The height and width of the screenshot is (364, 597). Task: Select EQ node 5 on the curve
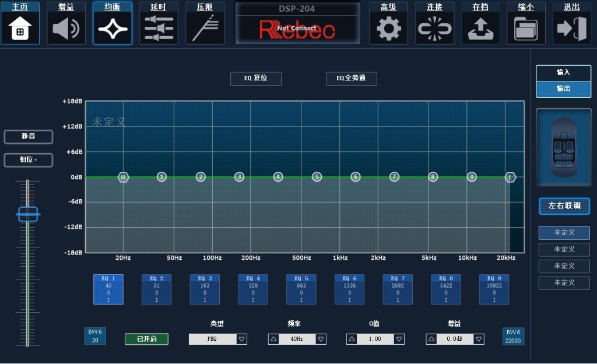tap(317, 177)
